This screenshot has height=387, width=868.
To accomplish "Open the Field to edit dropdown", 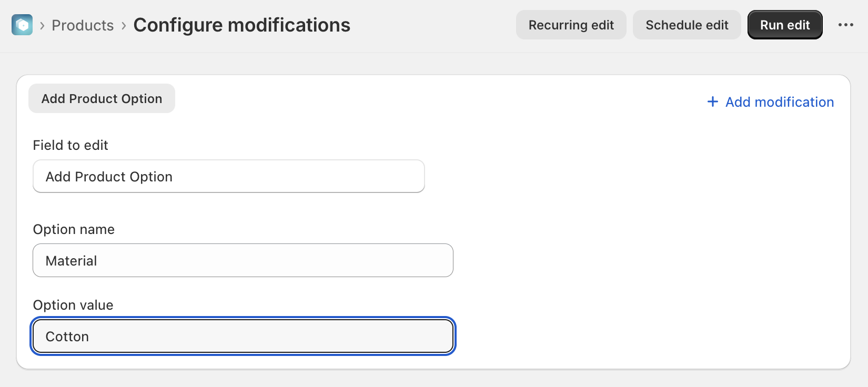I will pyautogui.click(x=228, y=176).
